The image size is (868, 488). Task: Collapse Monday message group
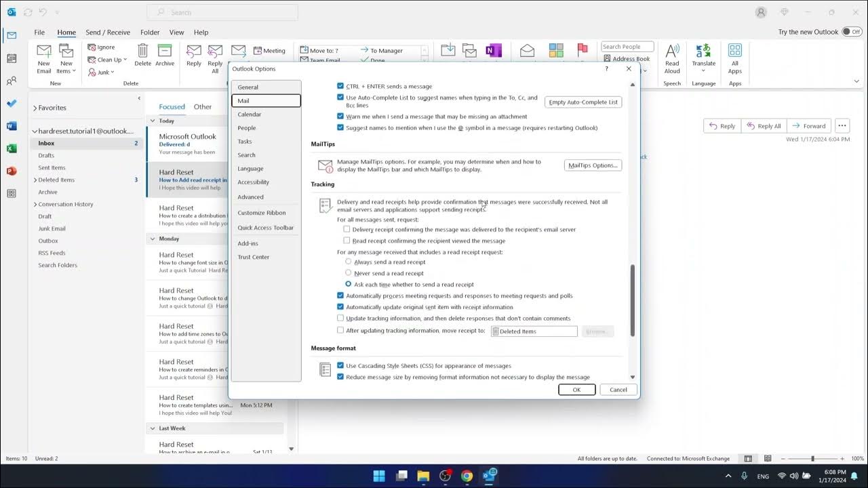pos(153,239)
